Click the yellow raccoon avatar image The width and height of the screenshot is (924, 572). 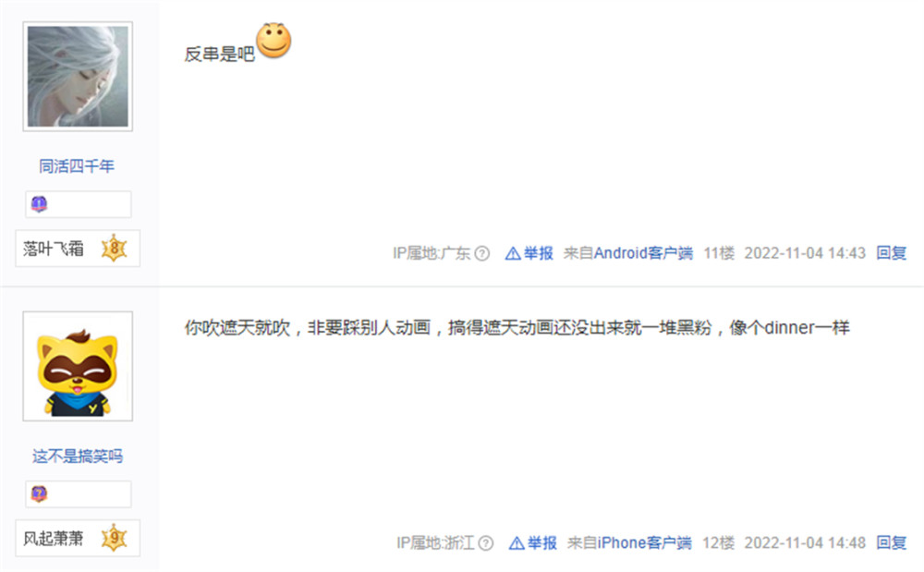click(78, 367)
